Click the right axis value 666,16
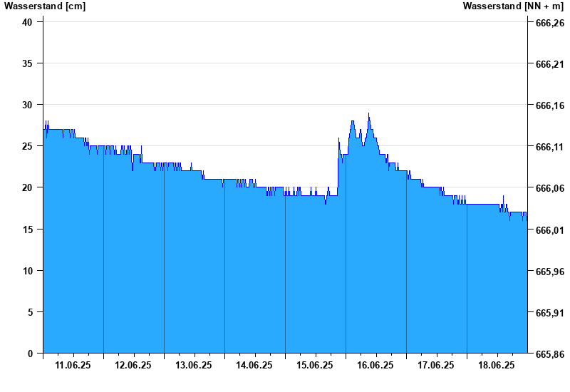 point(550,105)
